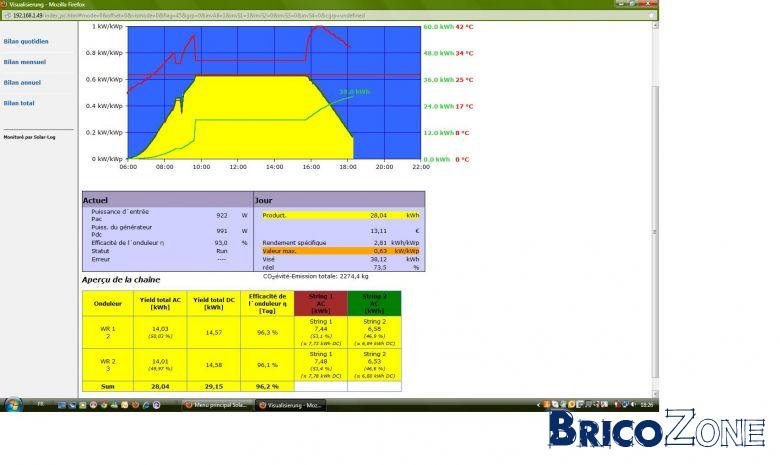This screenshot has width=780, height=465.
Task: Click the Monitoré par Solar-Log text
Action: [29, 137]
